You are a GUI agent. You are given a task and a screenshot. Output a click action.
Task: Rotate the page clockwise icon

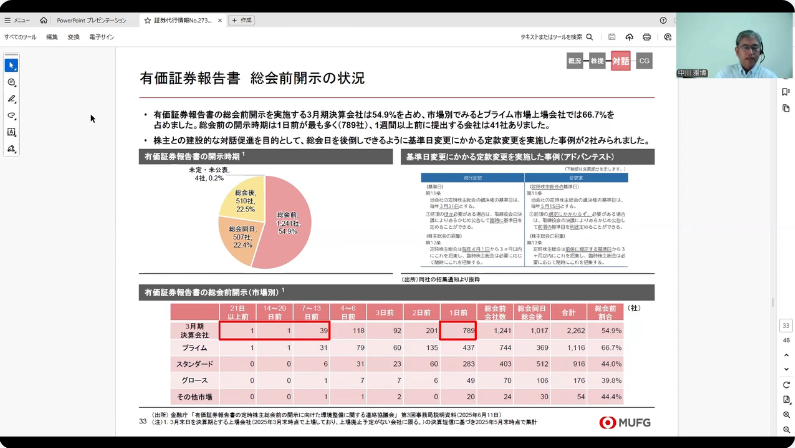click(x=786, y=385)
